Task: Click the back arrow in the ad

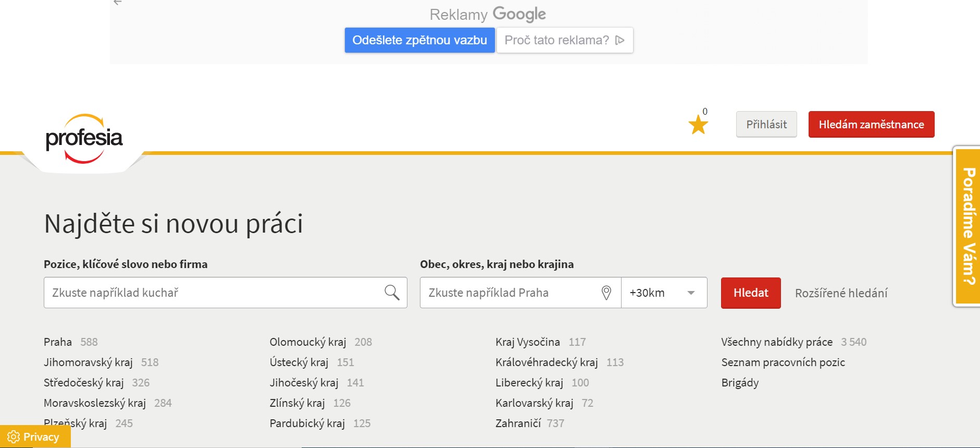Action: [x=118, y=3]
